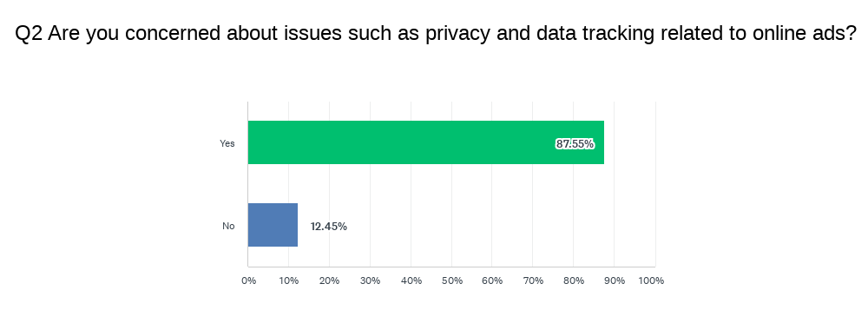The height and width of the screenshot is (330, 868).
Task: Click the Q2 question title text
Action: 436,35
